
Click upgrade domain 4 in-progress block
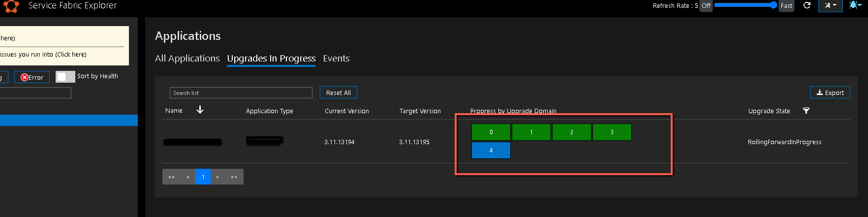491,151
